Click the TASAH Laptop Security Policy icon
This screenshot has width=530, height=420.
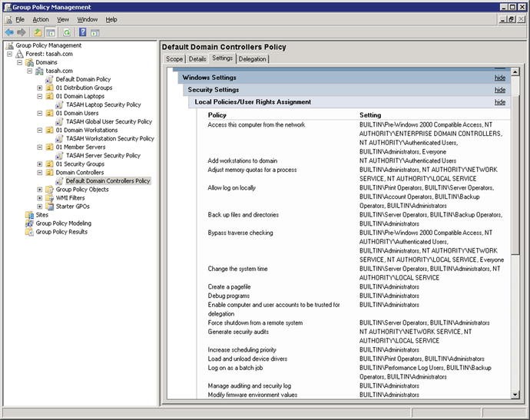[x=59, y=104]
